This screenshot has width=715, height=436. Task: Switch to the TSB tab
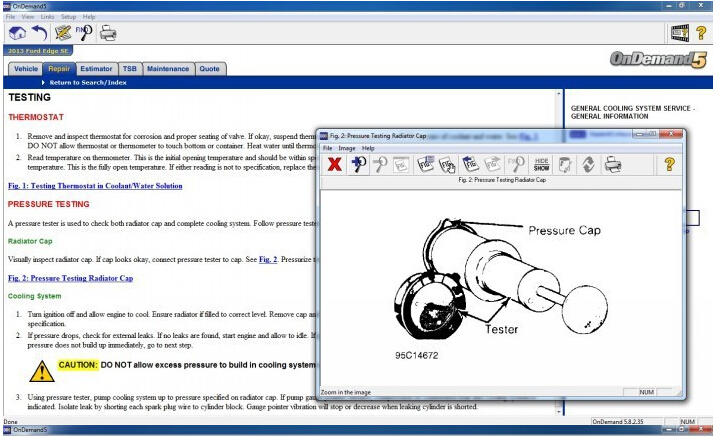click(x=130, y=69)
